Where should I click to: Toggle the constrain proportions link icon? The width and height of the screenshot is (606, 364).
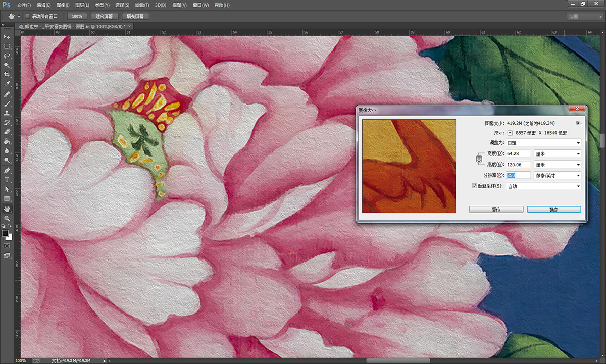click(x=479, y=159)
